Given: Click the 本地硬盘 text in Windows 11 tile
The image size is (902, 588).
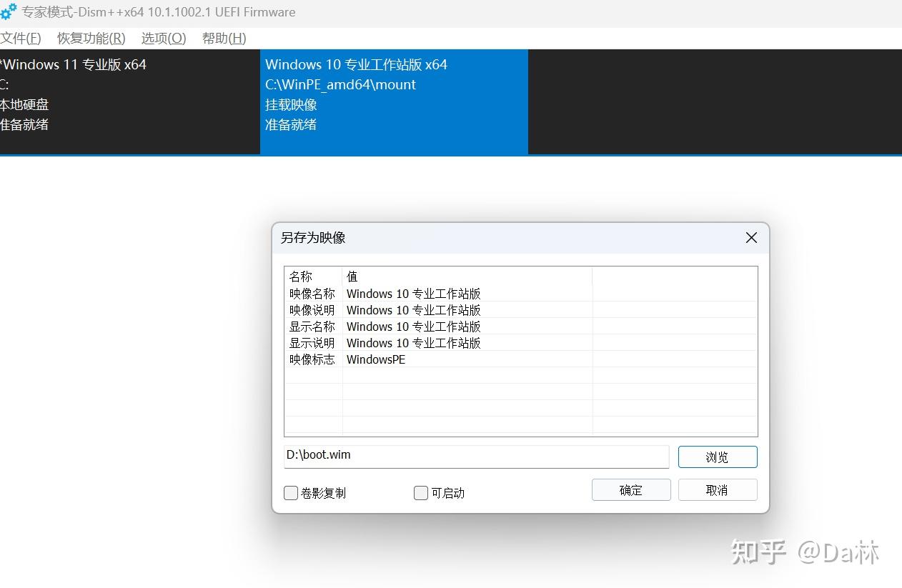Looking at the screenshot, I should (24, 105).
